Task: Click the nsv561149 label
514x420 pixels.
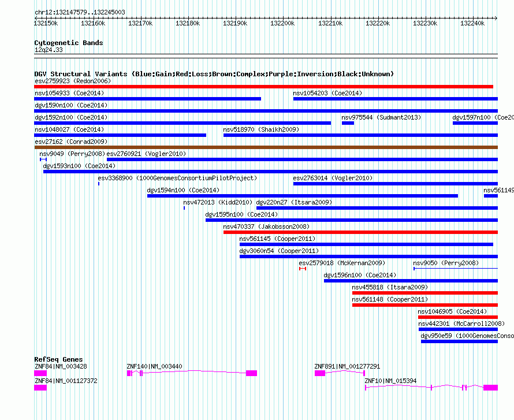Action: coord(498,190)
